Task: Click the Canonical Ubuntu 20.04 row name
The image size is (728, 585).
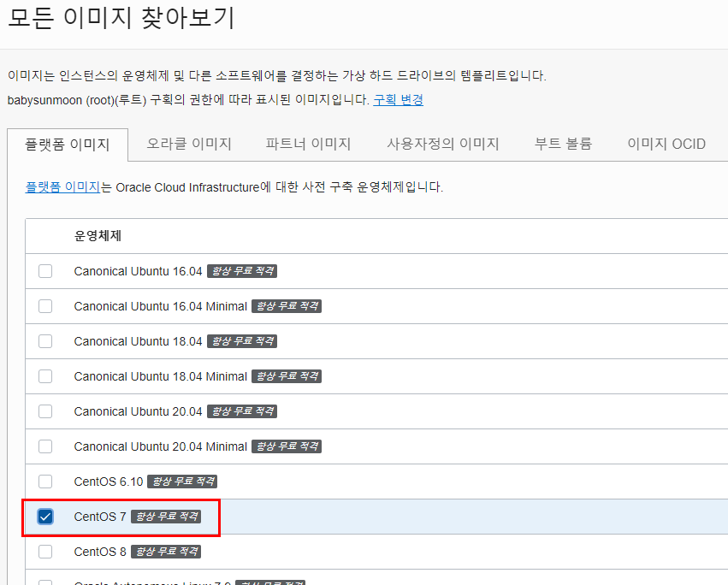Action: coord(138,411)
